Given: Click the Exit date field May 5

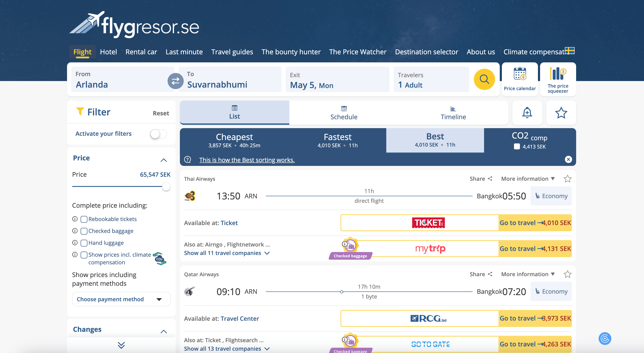Looking at the screenshot, I should point(337,80).
